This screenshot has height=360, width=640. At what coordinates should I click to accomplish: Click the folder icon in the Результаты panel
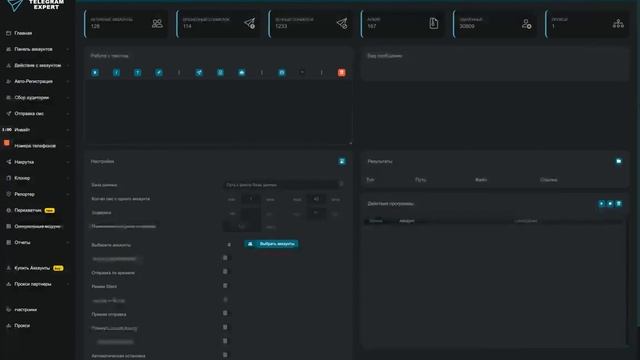click(x=619, y=161)
